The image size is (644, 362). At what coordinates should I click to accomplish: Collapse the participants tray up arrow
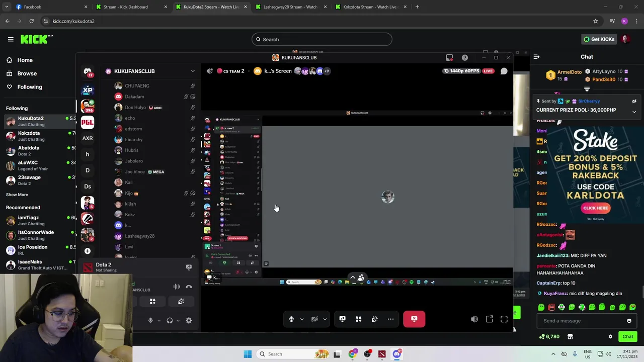coord(353,278)
